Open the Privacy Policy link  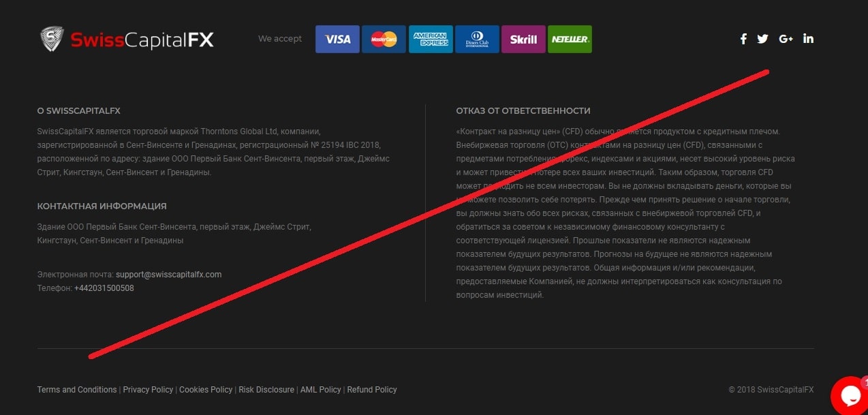(148, 390)
